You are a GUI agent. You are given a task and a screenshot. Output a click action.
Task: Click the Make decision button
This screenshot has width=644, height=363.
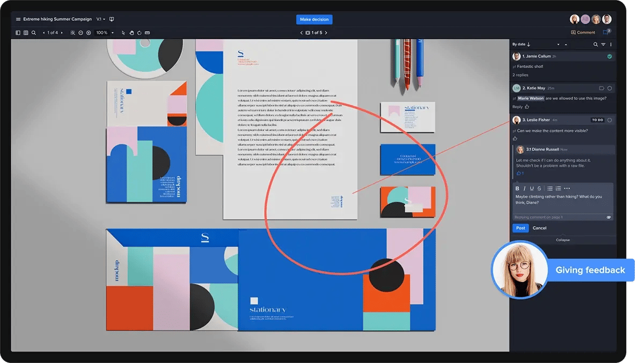(314, 19)
